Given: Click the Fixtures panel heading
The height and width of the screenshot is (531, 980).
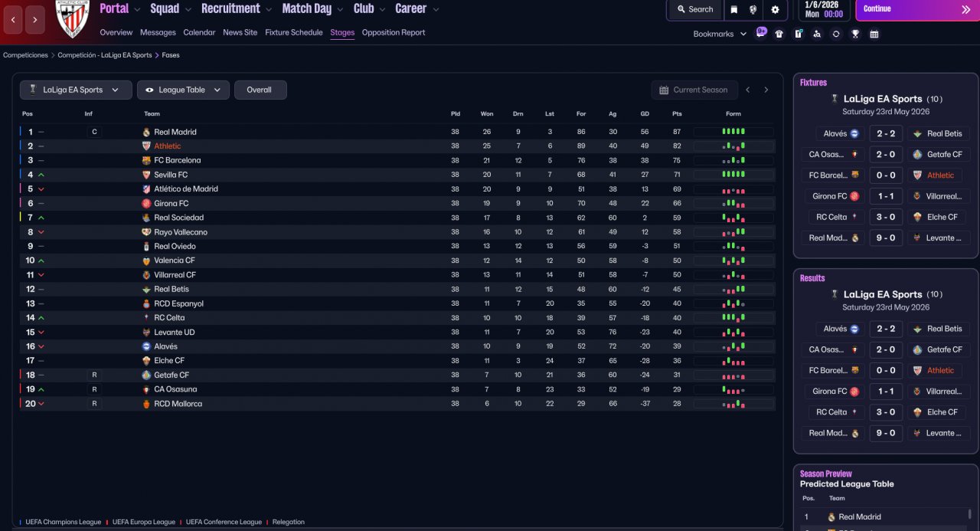Looking at the screenshot, I should 813,83.
